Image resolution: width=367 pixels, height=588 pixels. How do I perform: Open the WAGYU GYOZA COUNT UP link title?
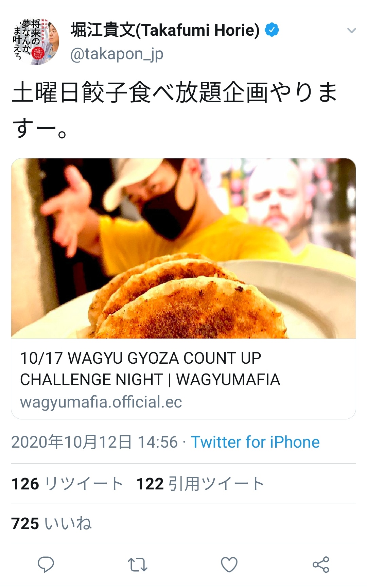pyautogui.click(x=150, y=369)
